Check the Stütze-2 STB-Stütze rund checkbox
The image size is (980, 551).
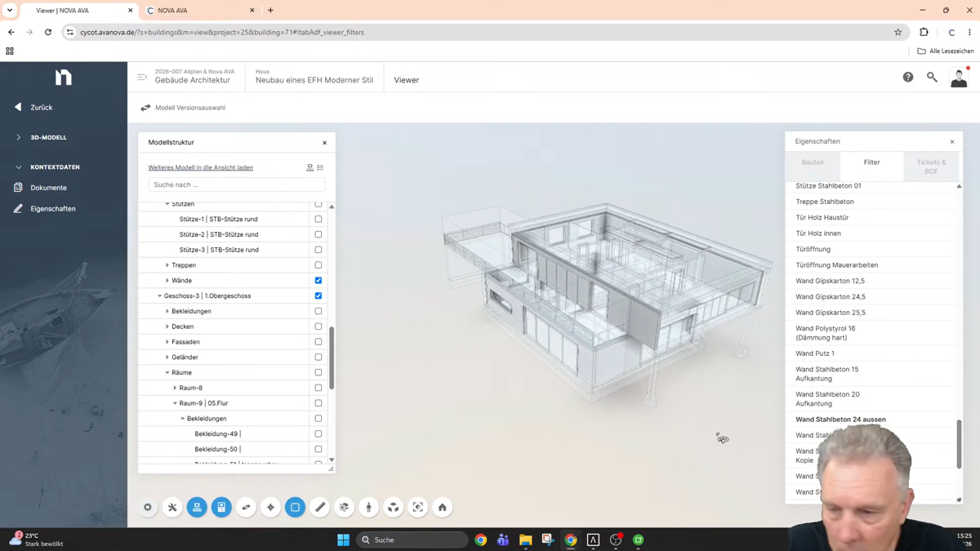pos(318,234)
